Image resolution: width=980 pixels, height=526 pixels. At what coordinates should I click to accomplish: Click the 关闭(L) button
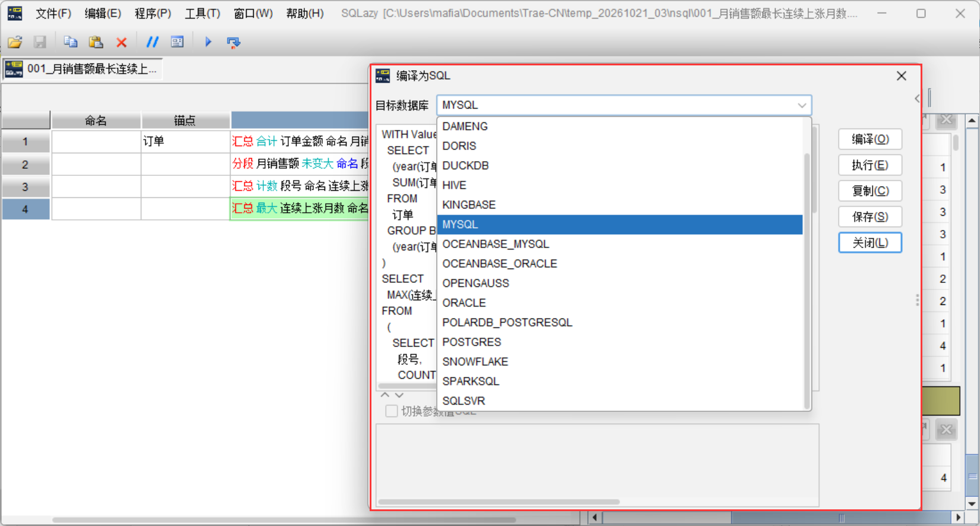click(x=870, y=242)
